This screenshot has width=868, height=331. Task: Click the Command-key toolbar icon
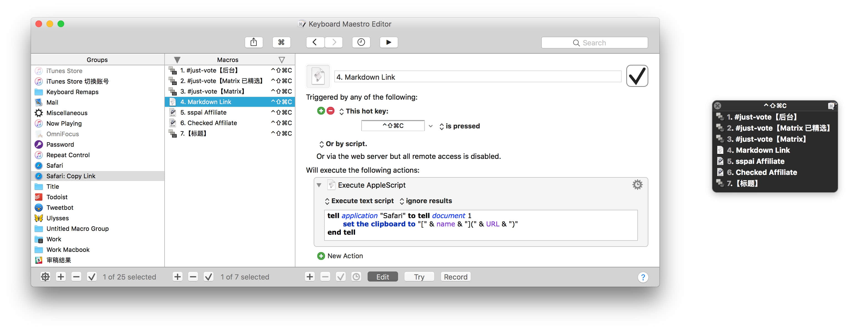pos(281,42)
